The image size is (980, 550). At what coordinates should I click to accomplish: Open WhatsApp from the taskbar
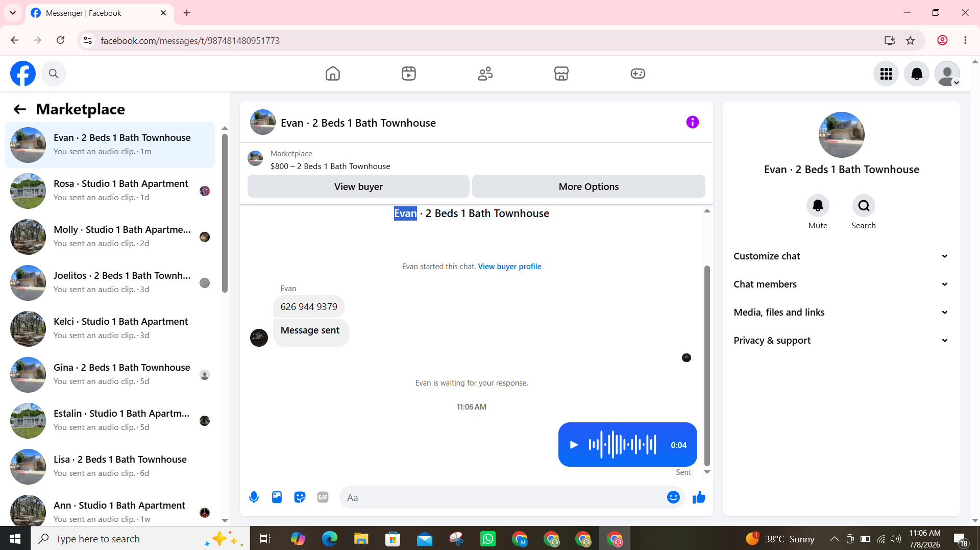(x=488, y=539)
